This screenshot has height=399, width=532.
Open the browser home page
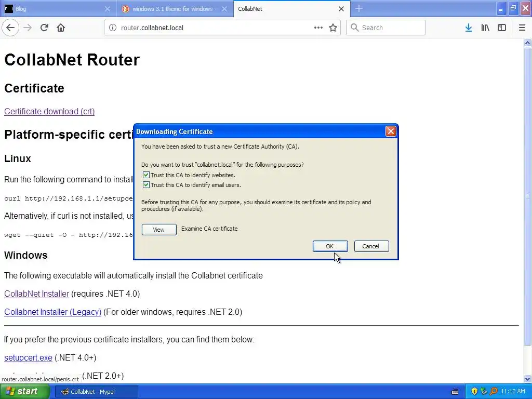pos(61,28)
